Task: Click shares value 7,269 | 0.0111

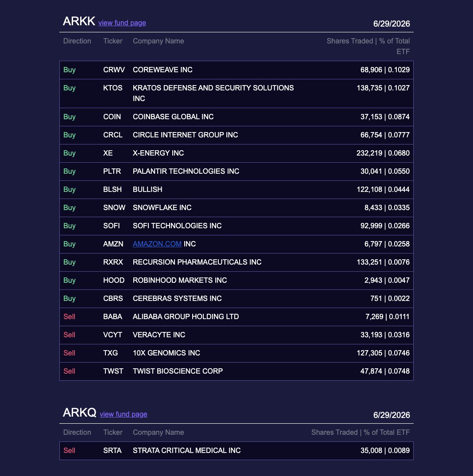Action: [388, 317]
